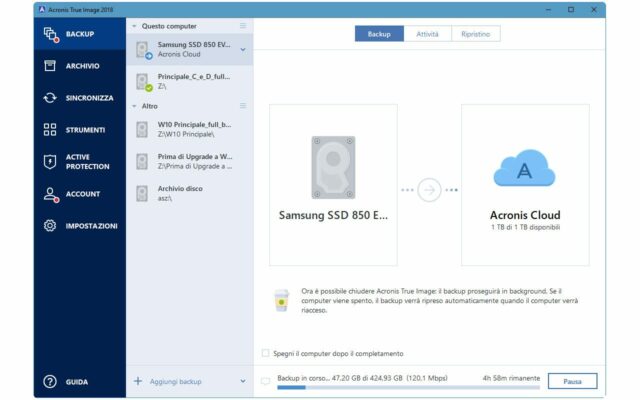Image resolution: width=640 pixels, height=400 pixels.
Task: Open the Aggiungi backup dropdown arrow
Action: pos(243,381)
